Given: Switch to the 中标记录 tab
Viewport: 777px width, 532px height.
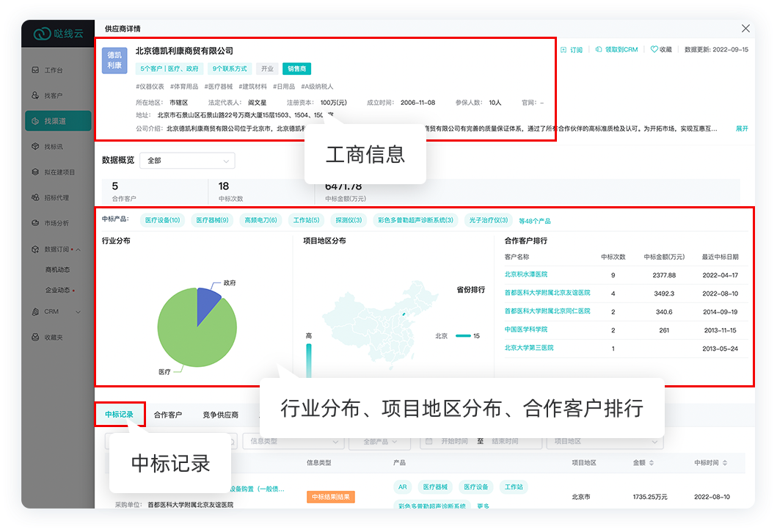Looking at the screenshot, I should [119, 415].
